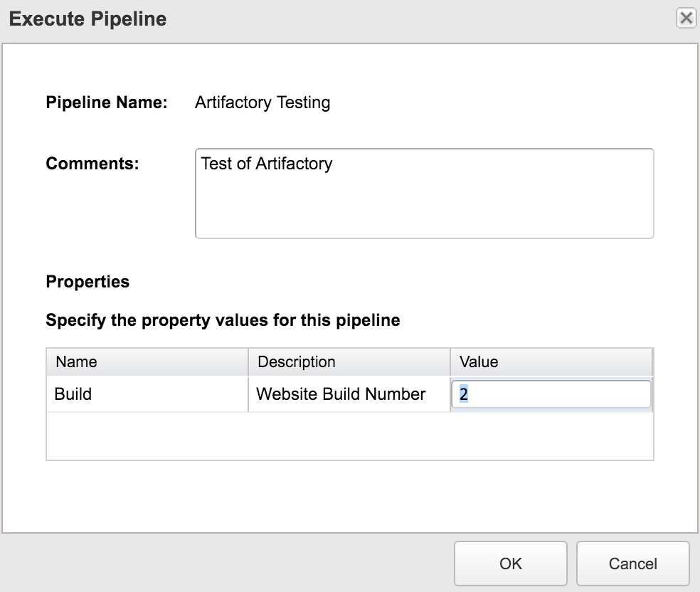
Task: Click the Artifactory Testing pipeline name text
Action: [x=262, y=102]
